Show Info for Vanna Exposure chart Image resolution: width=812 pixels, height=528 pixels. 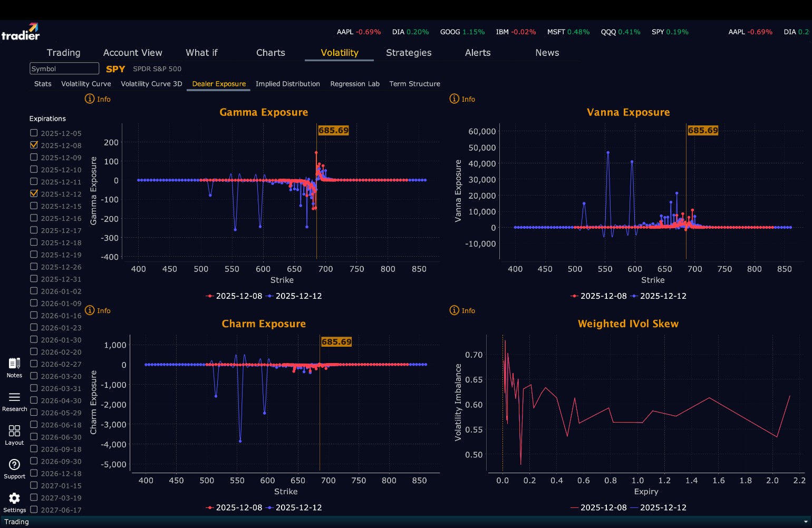tap(462, 99)
